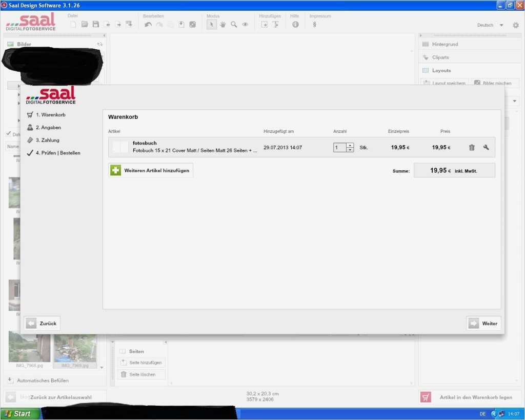
Task: Click the shopping cart icon beside 1. Warenkorb
Action: click(30, 114)
